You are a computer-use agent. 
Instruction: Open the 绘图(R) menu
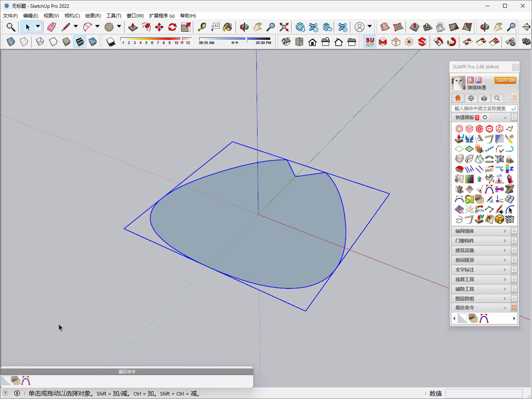point(93,16)
